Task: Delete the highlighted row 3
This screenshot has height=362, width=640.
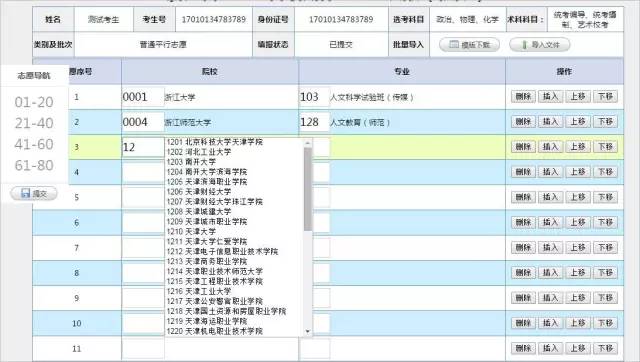Action: click(x=523, y=147)
